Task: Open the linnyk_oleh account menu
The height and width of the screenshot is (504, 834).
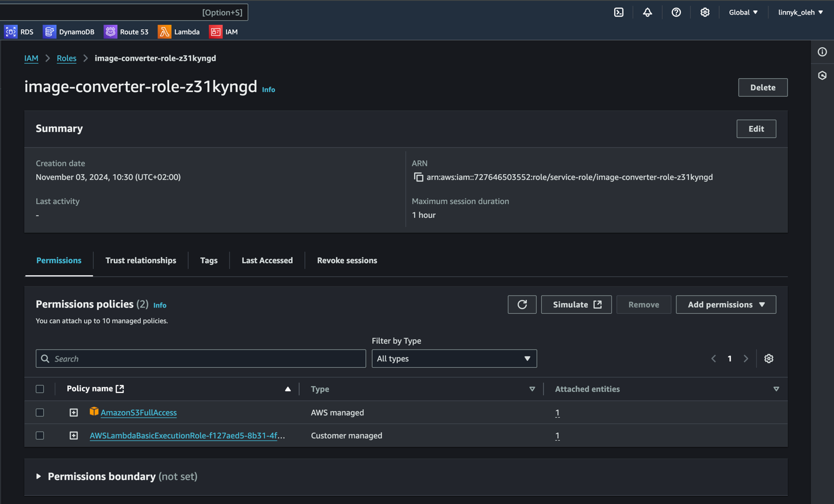Action: 801,12
